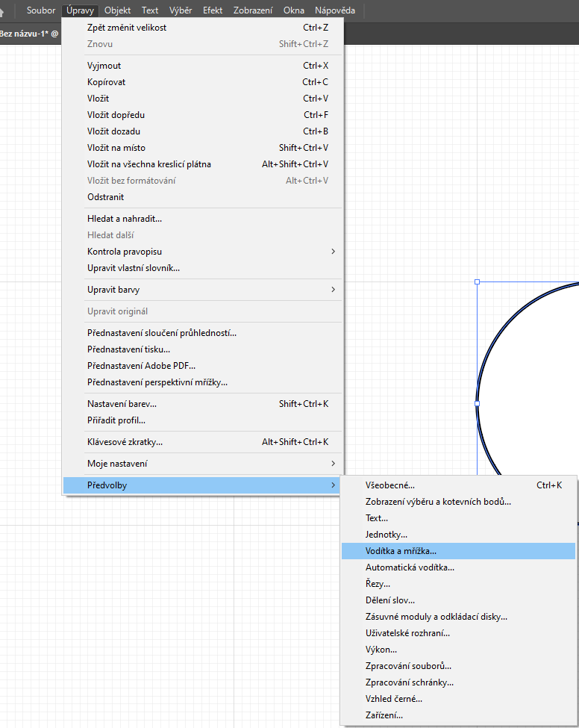Click the top-left selection handle of the circle
This screenshot has height=728, width=579.
[x=478, y=282]
